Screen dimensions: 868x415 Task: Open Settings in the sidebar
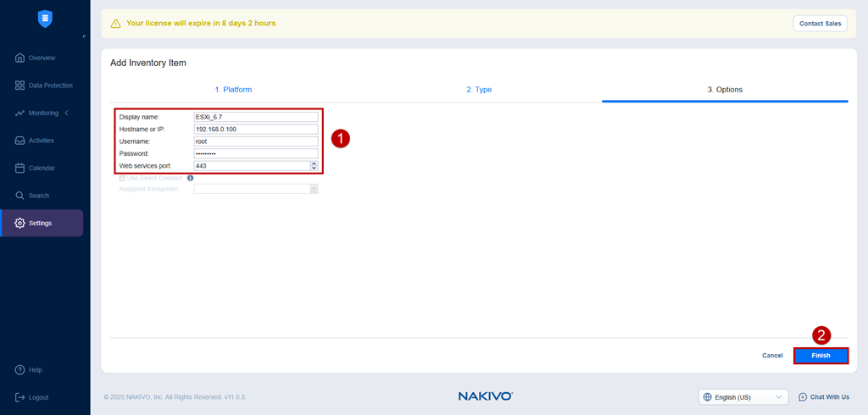pyautogui.click(x=42, y=223)
